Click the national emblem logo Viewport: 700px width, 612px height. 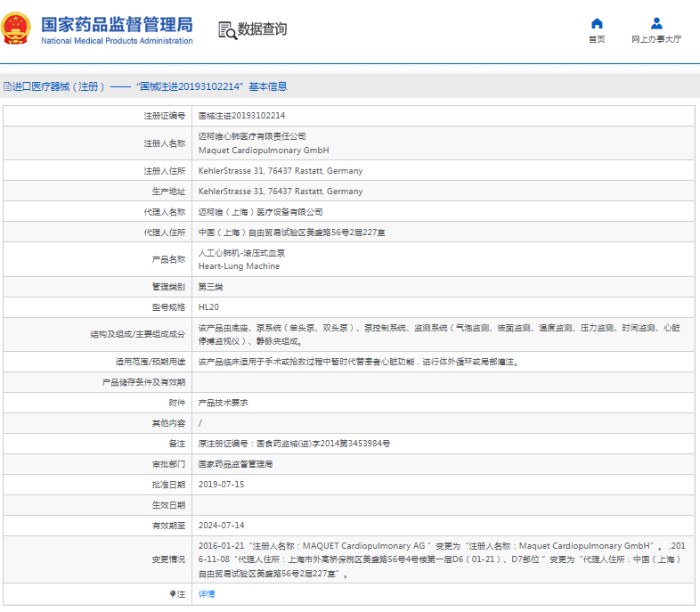(19, 29)
